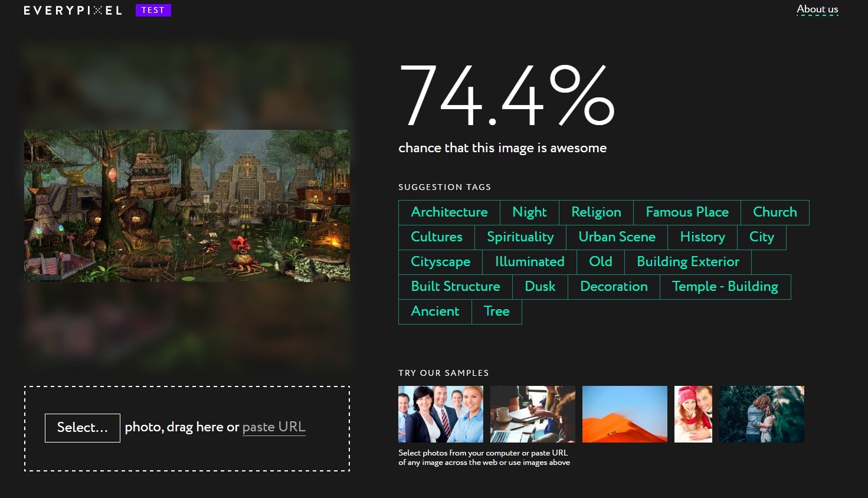Click the SUGGESTION TAGS heading
Screen dimensions: 868x498
tap(444, 187)
